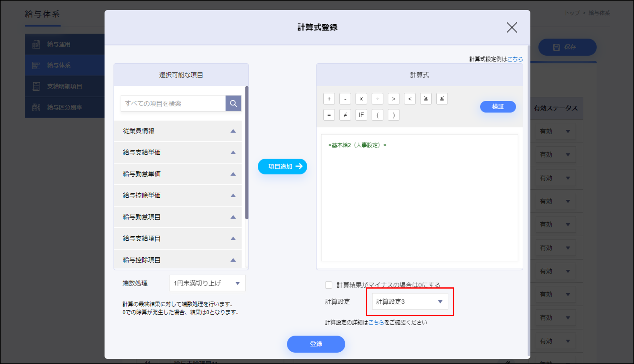The width and height of the screenshot is (634, 364).
Task: Click the search magnifier icon
Action: 233,103
